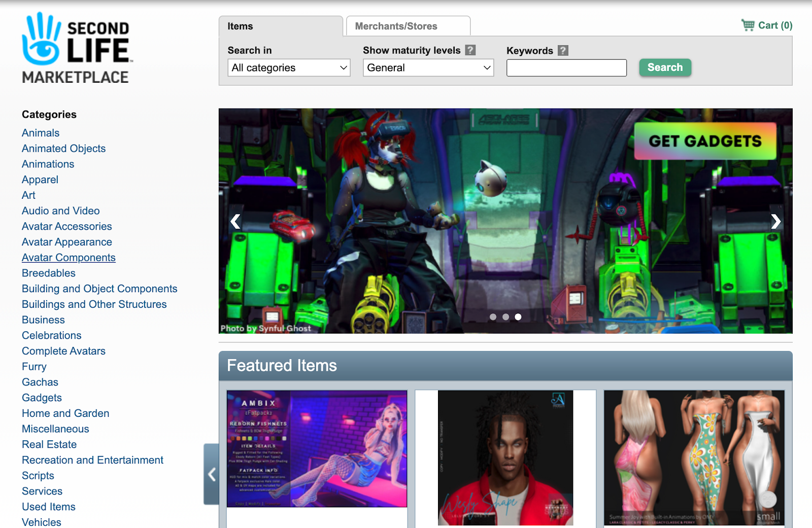Focus the Keywords input field
This screenshot has width=812, height=528.
(x=566, y=68)
